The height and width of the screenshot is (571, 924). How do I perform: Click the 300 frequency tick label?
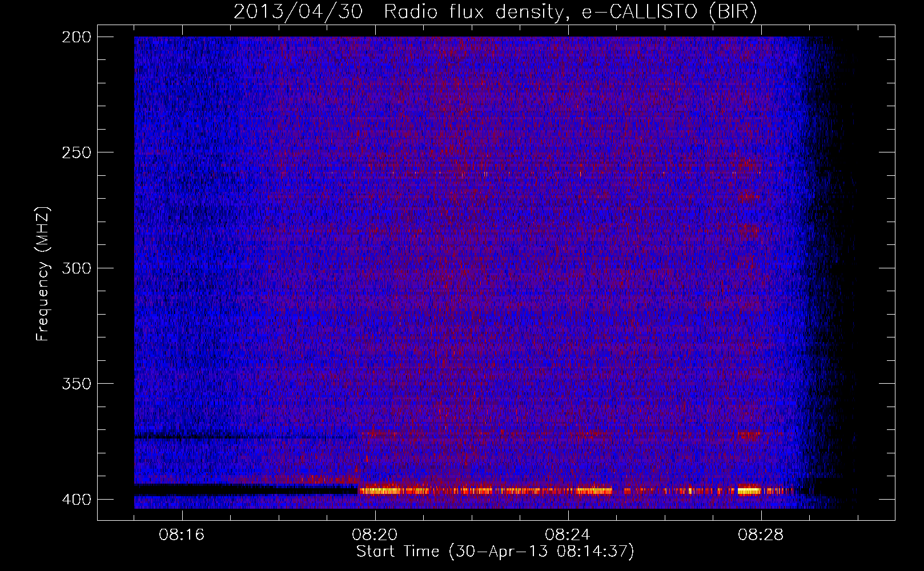point(76,268)
